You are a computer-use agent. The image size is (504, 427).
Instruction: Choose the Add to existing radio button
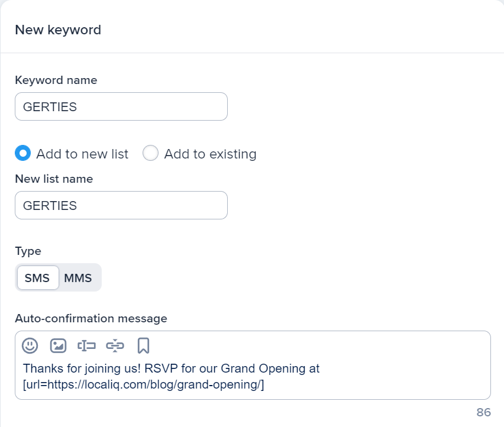151,154
